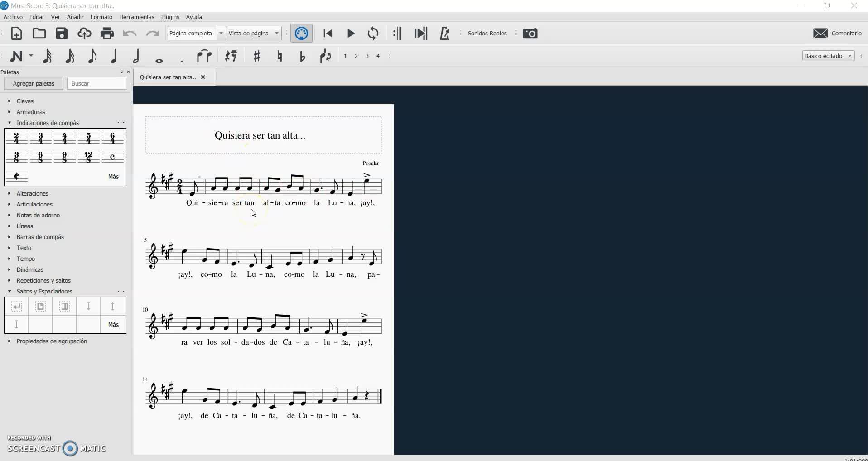Open the image capture camera tool
Image resolution: width=868 pixels, height=461 pixels.
point(530,34)
